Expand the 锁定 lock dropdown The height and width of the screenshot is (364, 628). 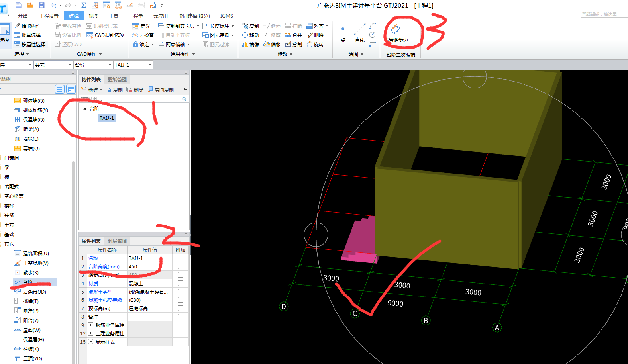[152, 44]
